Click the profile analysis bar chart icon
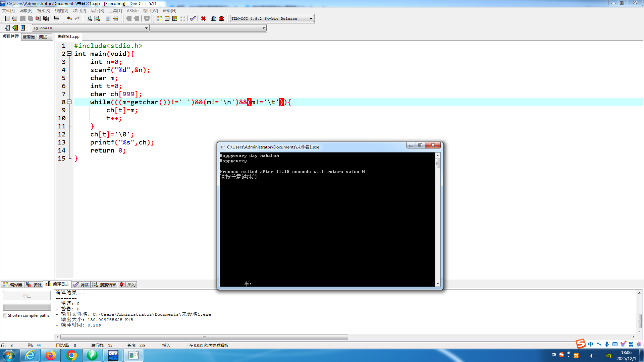This screenshot has height=362, width=644. pyautogui.click(x=214, y=18)
